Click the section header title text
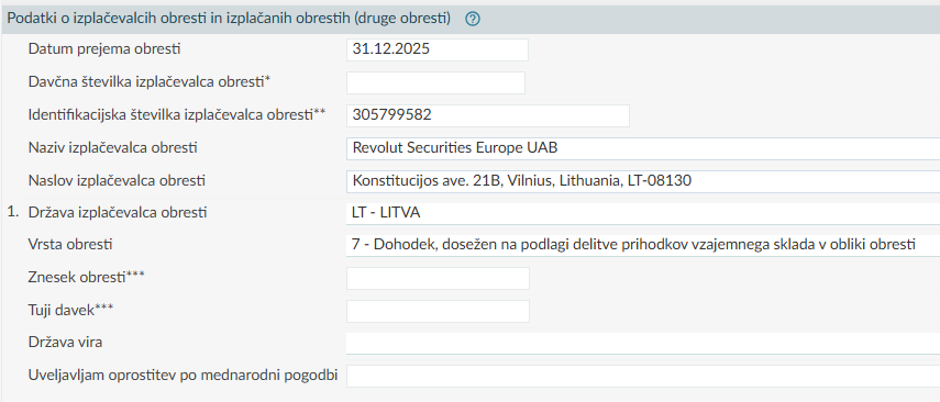The width and height of the screenshot is (940, 402). 228,19
